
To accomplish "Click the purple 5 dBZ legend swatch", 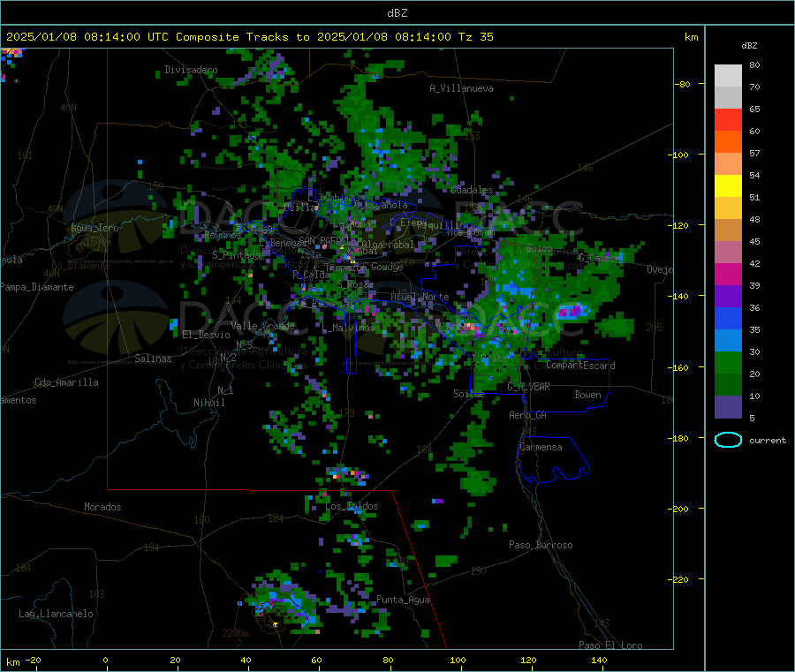I will click(x=728, y=407).
